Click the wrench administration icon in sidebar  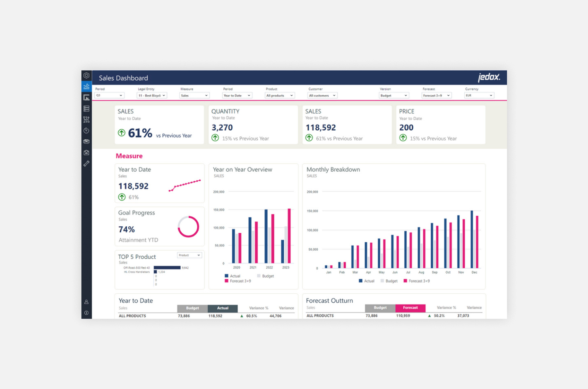click(86, 163)
